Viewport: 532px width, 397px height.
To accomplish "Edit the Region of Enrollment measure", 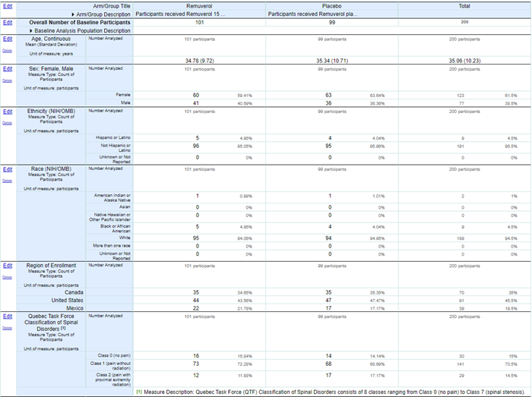I will coord(8,265).
